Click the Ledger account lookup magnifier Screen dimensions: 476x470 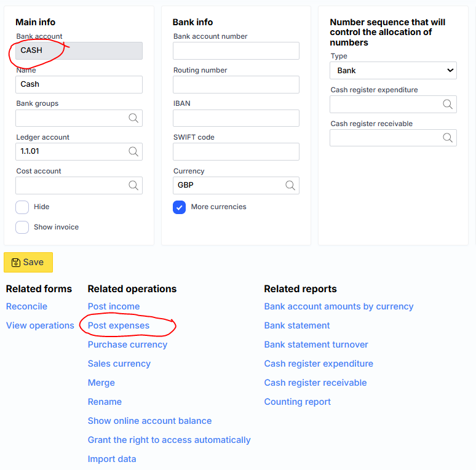133,151
